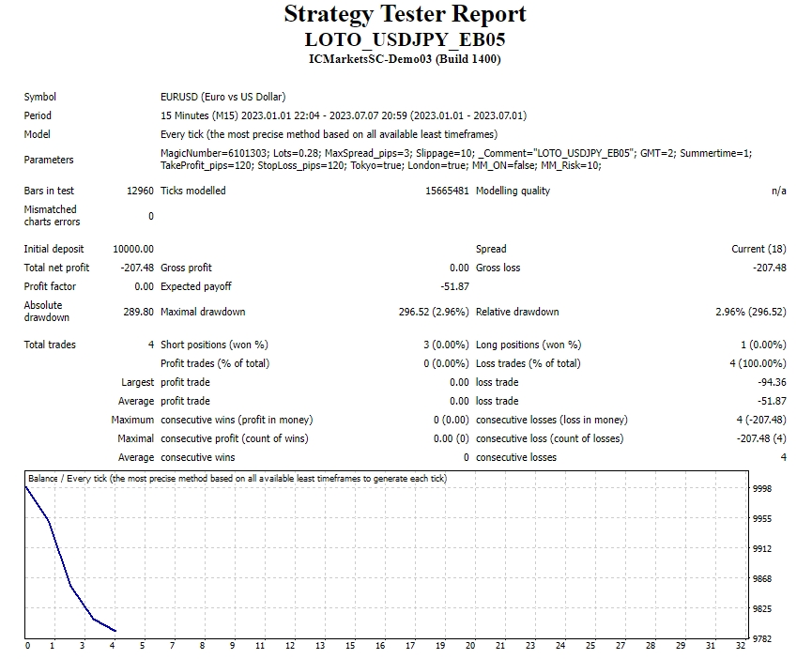The image size is (812, 659).
Task: Click the Strategy Tester Report title
Action: click(x=406, y=15)
